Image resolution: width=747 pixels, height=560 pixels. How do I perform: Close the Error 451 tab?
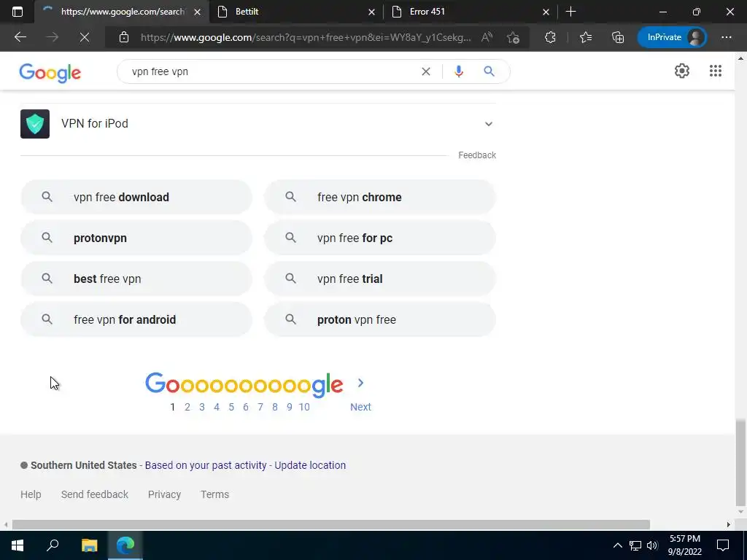click(x=546, y=12)
